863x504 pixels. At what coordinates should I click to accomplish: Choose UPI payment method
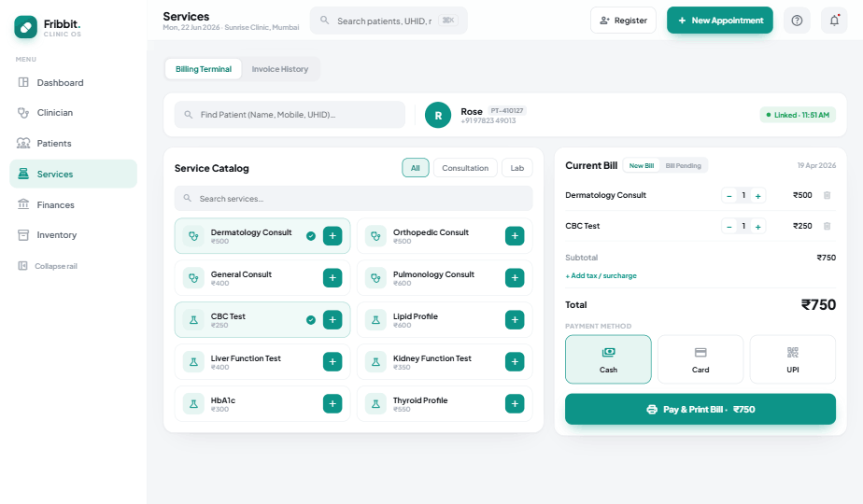click(x=793, y=359)
